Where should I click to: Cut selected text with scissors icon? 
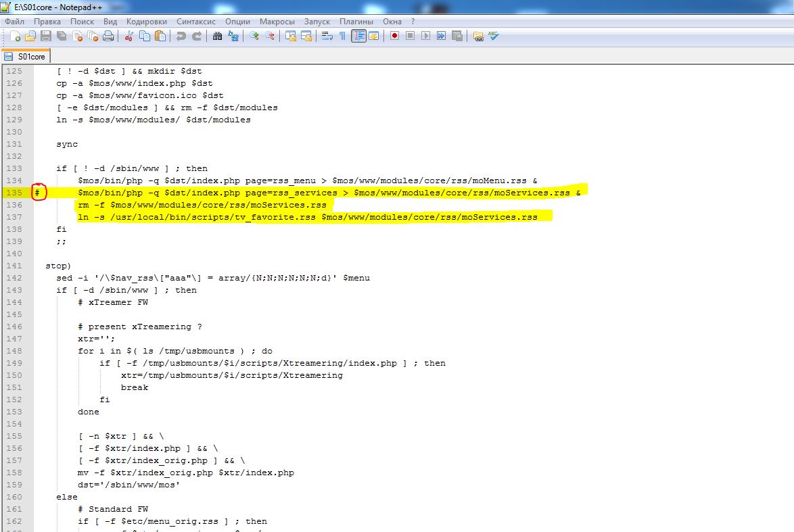coord(129,37)
